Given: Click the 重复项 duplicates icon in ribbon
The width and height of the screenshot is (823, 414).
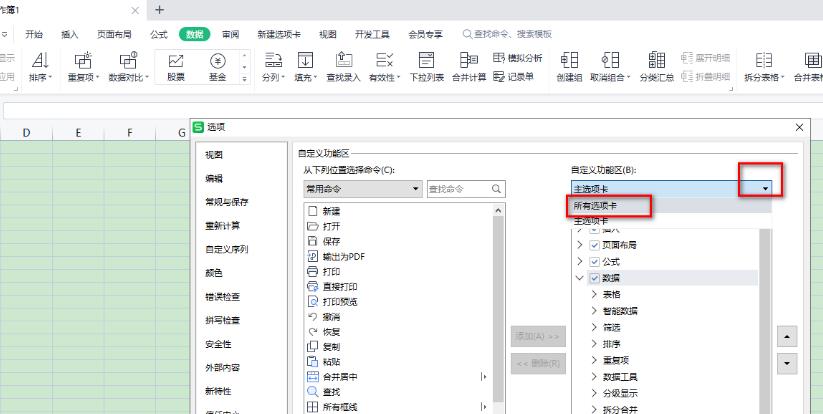Looking at the screenshot, I should click(82, 61).
